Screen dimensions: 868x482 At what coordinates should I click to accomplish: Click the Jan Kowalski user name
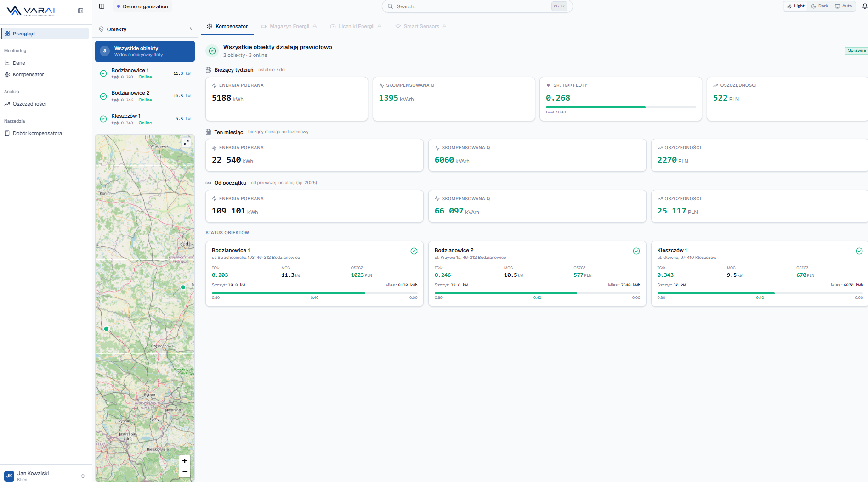click(x=33, y=473)
